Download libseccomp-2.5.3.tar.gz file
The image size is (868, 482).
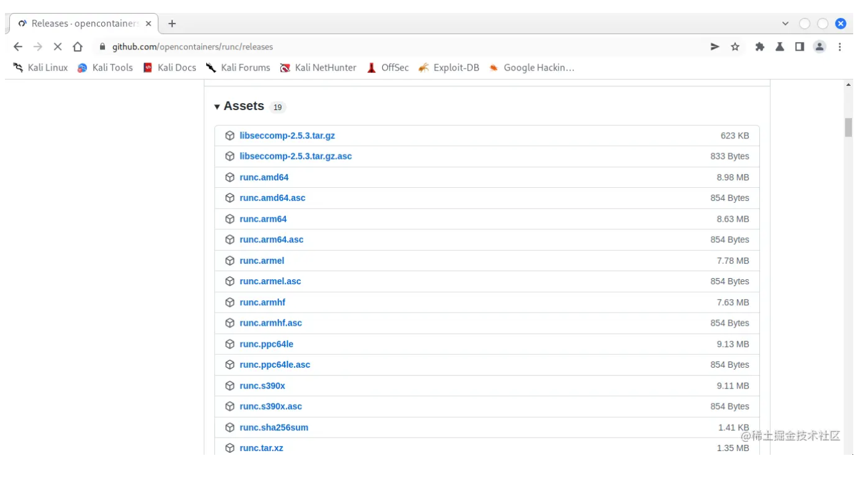[x=287, y=135]
